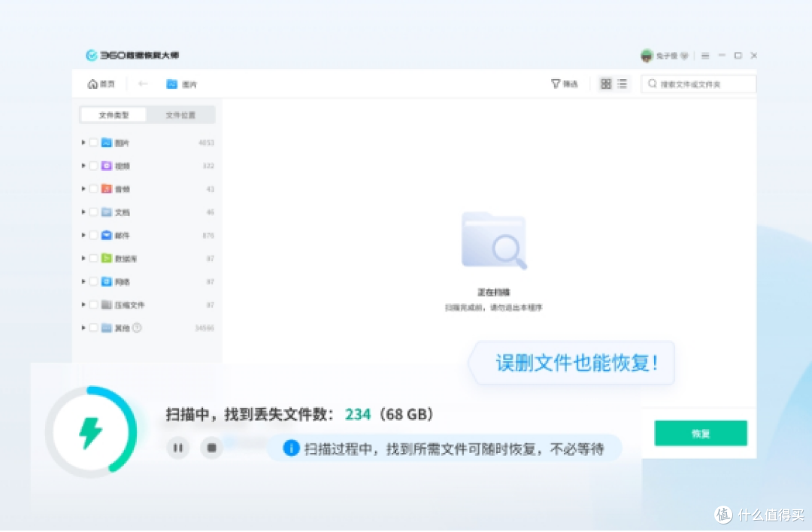
Task: Click the 压缩文件 row label
Action: [129, 305]
